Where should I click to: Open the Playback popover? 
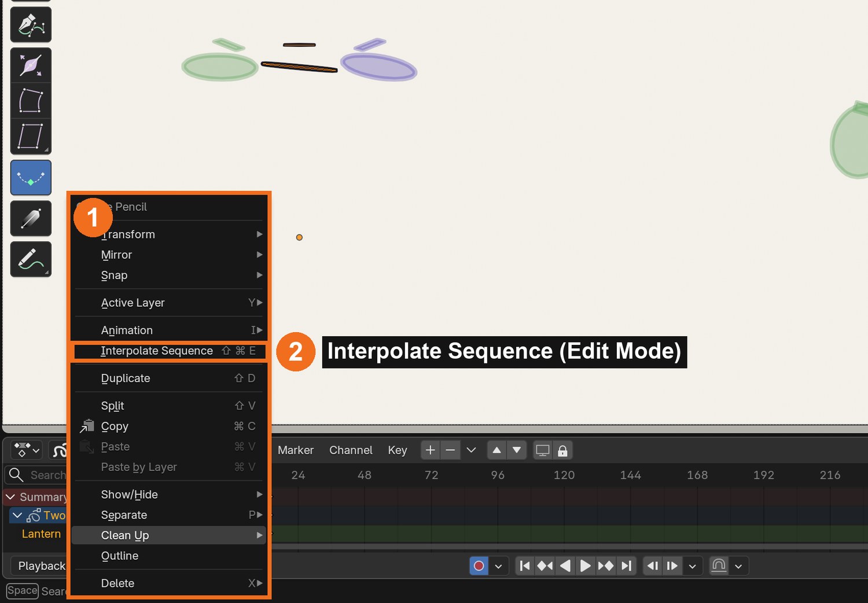39,565
